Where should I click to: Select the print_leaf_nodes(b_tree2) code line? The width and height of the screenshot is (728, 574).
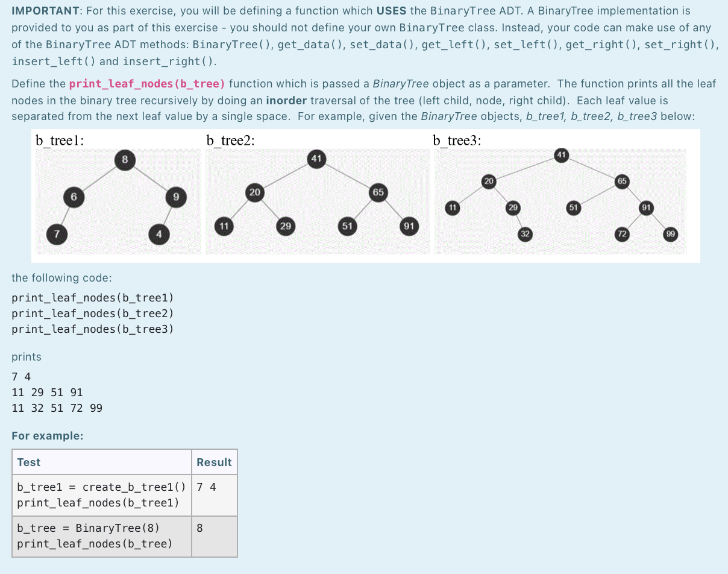coord(92,313)
